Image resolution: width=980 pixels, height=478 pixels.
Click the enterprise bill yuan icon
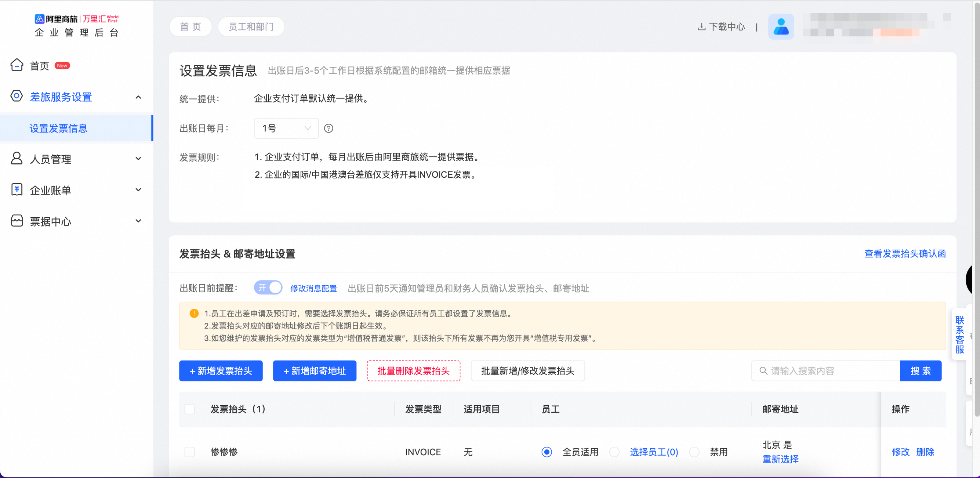(x=17, y=189)
